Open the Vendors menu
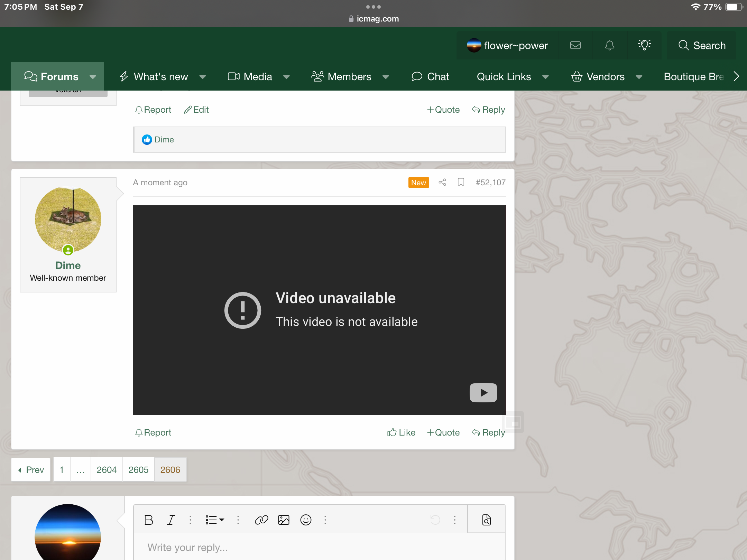The height and width of the screenshot is (560, 747). point(598,76)
